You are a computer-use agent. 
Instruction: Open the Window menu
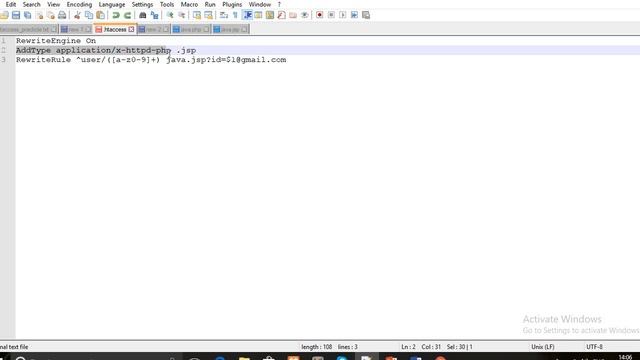[260, 4]
